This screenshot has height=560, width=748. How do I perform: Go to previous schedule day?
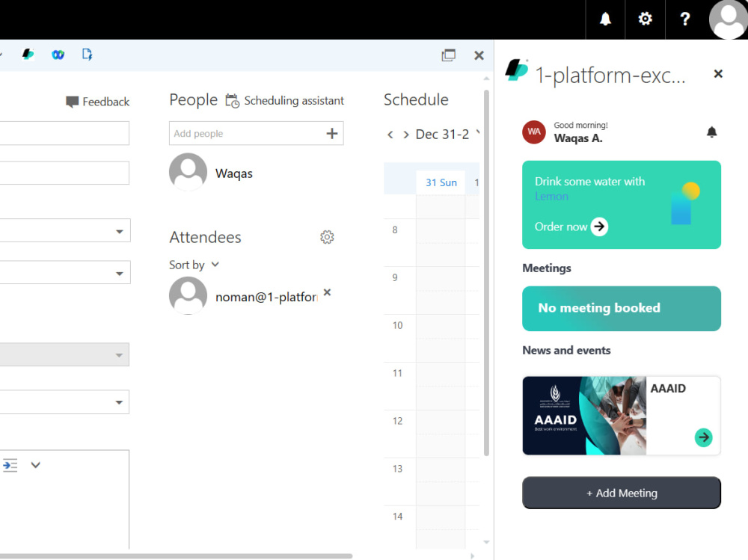tap(390, 135)
